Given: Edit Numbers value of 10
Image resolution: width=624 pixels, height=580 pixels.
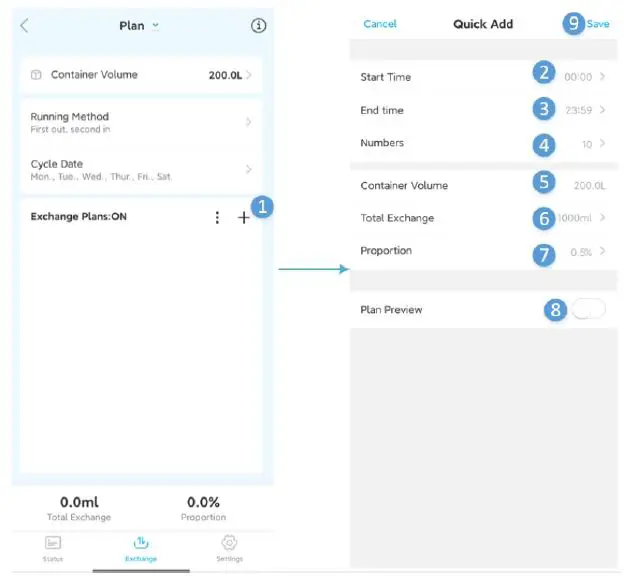Looking at the screenshot, I should (x=587, y=144).
